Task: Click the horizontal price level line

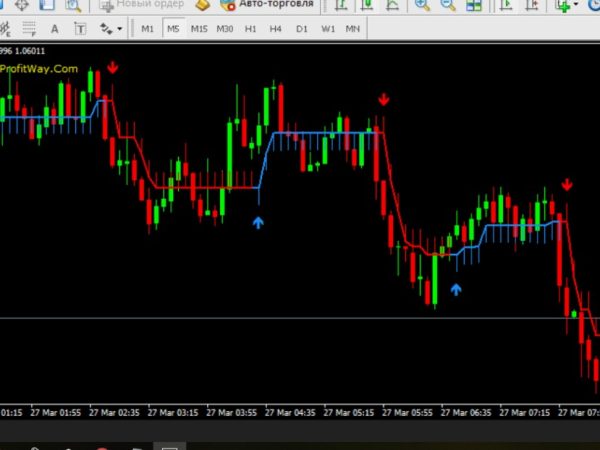Action: [300, 318]
